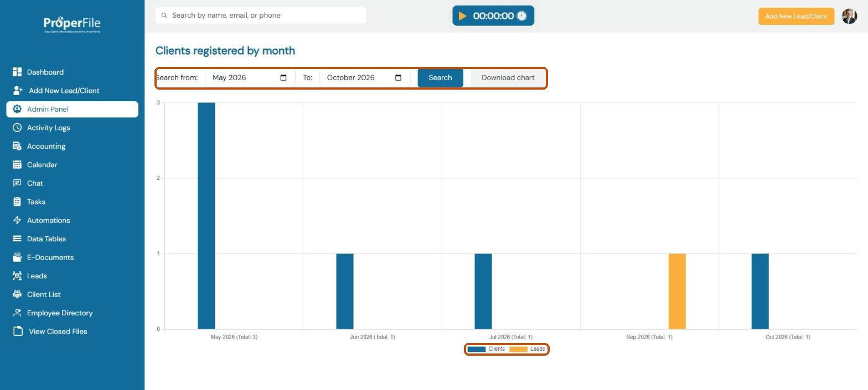
Task: Click the View Closed Files icon
Action: coord(18,331)
